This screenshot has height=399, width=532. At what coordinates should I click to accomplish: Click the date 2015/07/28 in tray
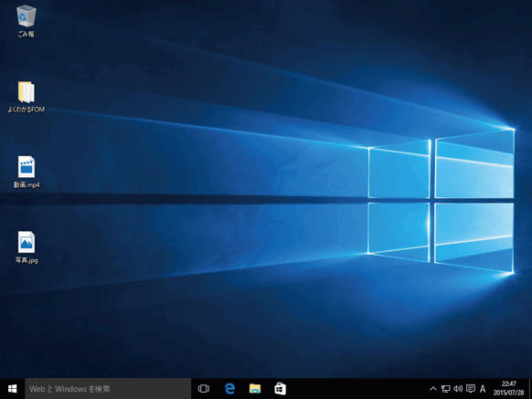pos(508,393)
